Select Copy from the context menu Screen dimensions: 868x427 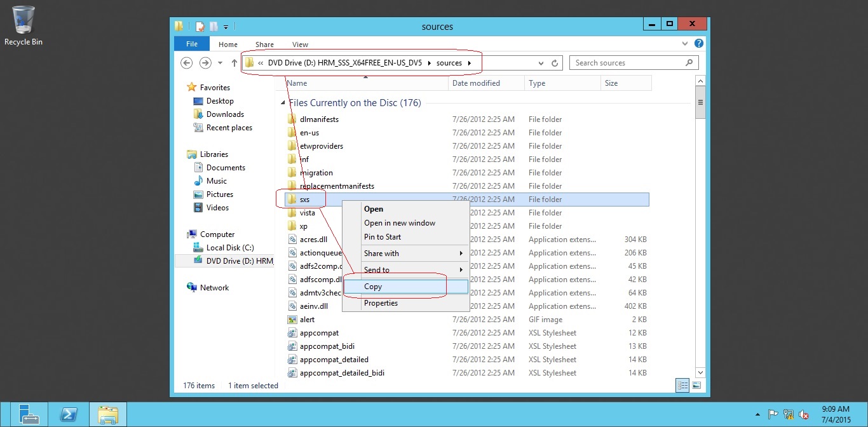tap(372, 286)
